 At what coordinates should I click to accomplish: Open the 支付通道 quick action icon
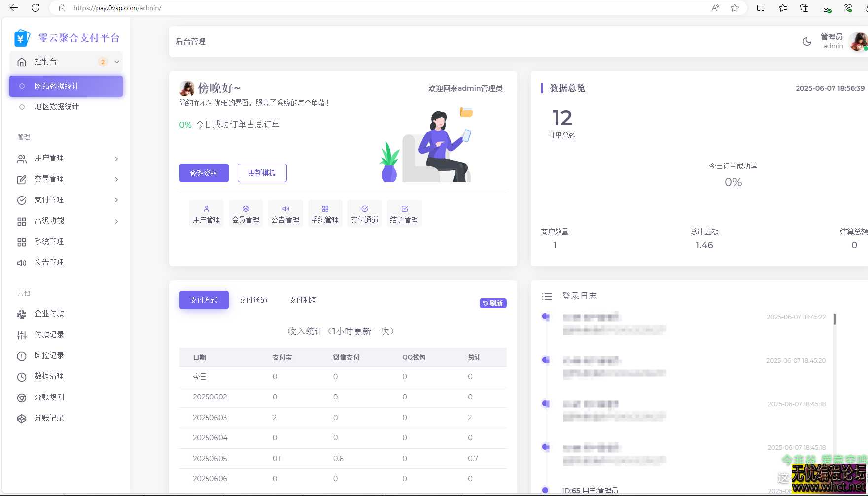coord(365,213)
